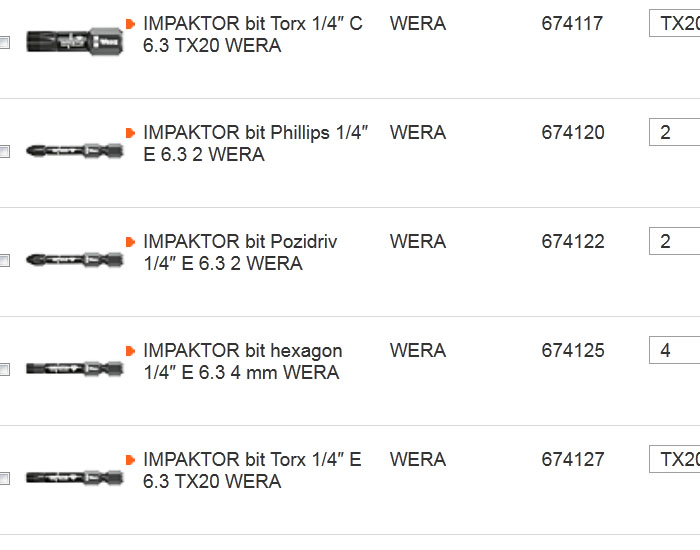700x550 pixels.
Task: Open the Torx E 6.3 TX20 bit image
Action: (x=74, y=478)
